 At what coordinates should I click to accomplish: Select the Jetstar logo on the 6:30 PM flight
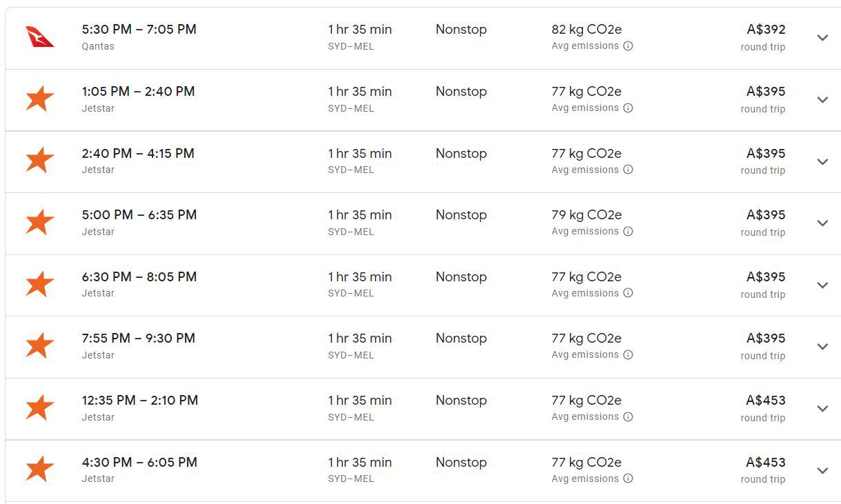click(39, 285)
